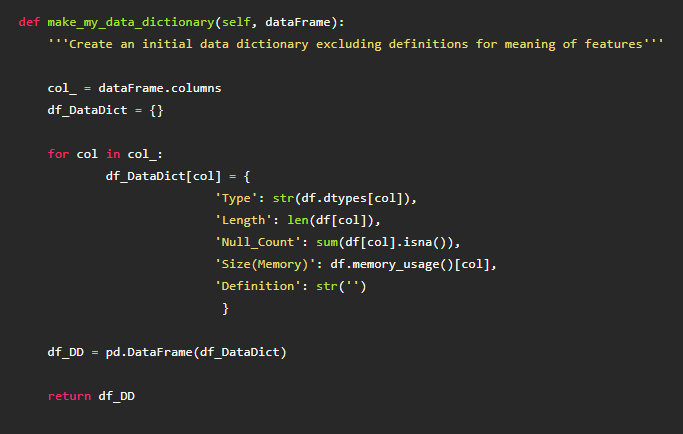The width and height of the screenshot is (683, 434).
Task: Click the 'def' keyword
Action: [29, 22]
